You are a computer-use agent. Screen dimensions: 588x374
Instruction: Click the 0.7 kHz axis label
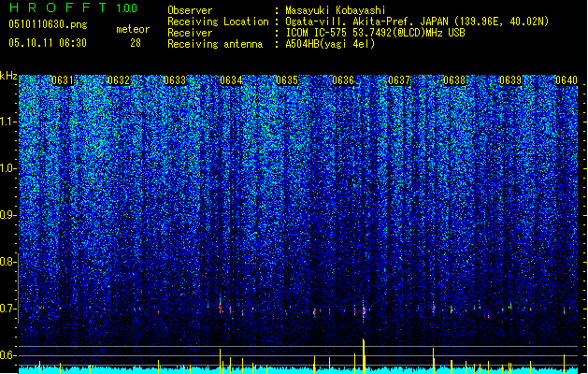click(x=7, y=309)
